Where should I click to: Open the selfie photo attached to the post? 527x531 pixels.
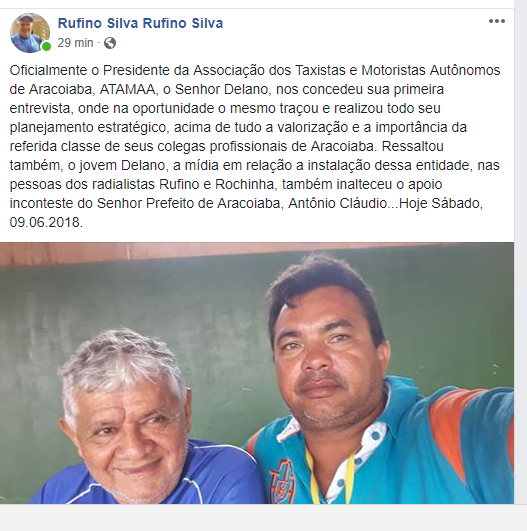pos(257,373)
